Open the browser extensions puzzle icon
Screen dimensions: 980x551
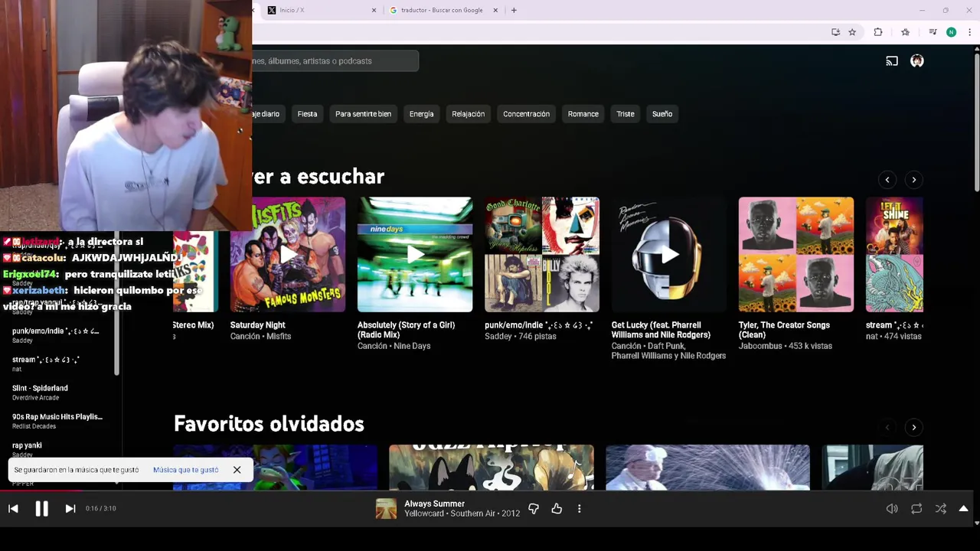[x=878, y=32]
